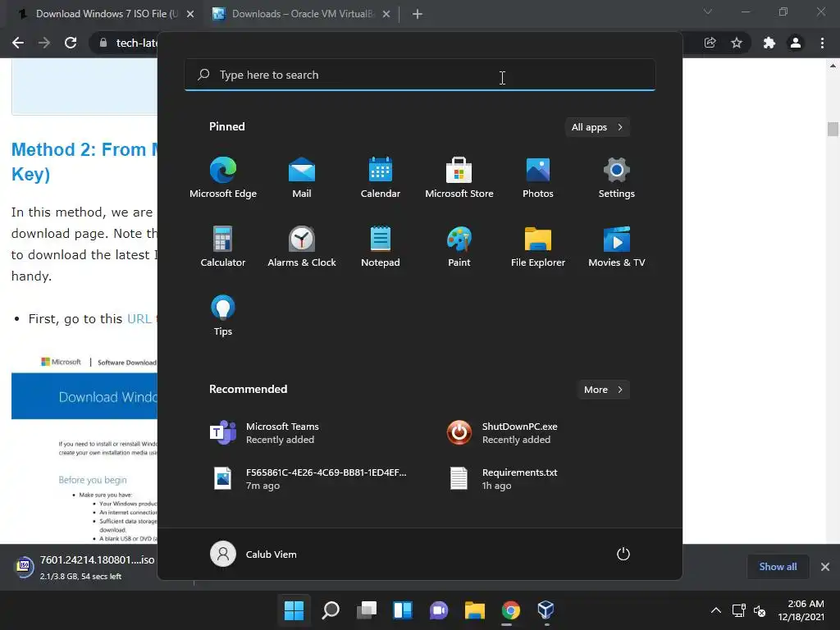This screenshot has width=840, height=630.
Task: Share this page icon in Chrome
Action: point(710,43)
